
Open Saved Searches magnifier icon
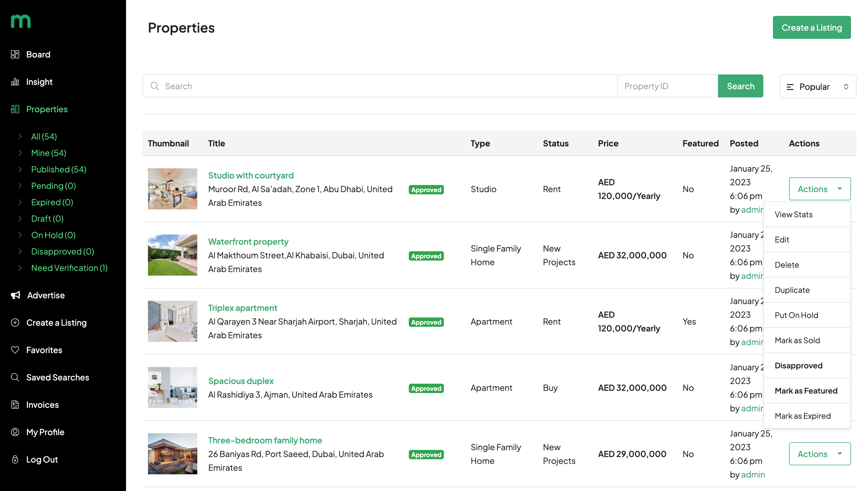coord(15,377)
